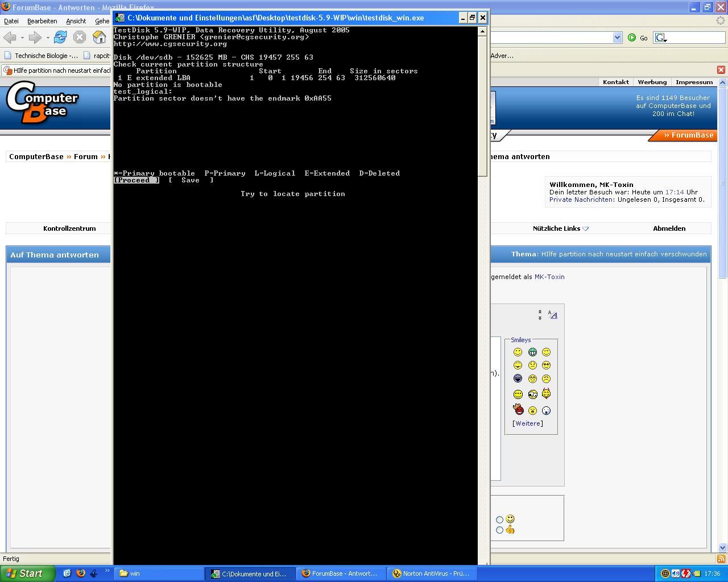Image resolution: width=728 pixels, height=582 pixels.
Task: Switch to the ForumBase tab
Action: [x=688, y=135]
